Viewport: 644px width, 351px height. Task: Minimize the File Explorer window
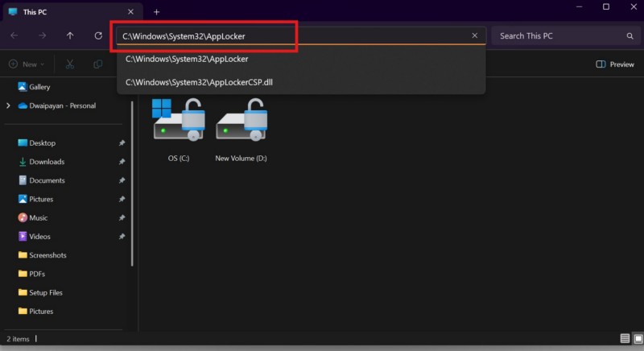[x=579, y=7]
